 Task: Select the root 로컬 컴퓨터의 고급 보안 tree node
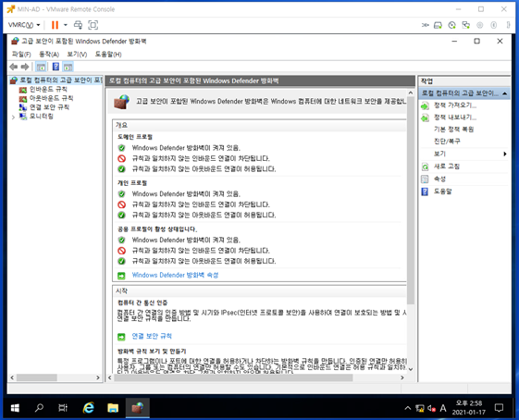click(x=60, y=80)
